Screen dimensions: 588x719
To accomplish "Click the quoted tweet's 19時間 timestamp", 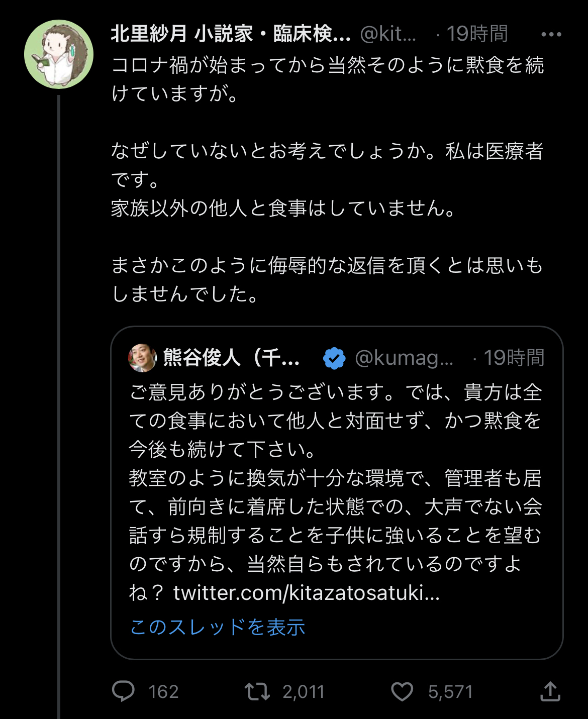I will 514,358.
